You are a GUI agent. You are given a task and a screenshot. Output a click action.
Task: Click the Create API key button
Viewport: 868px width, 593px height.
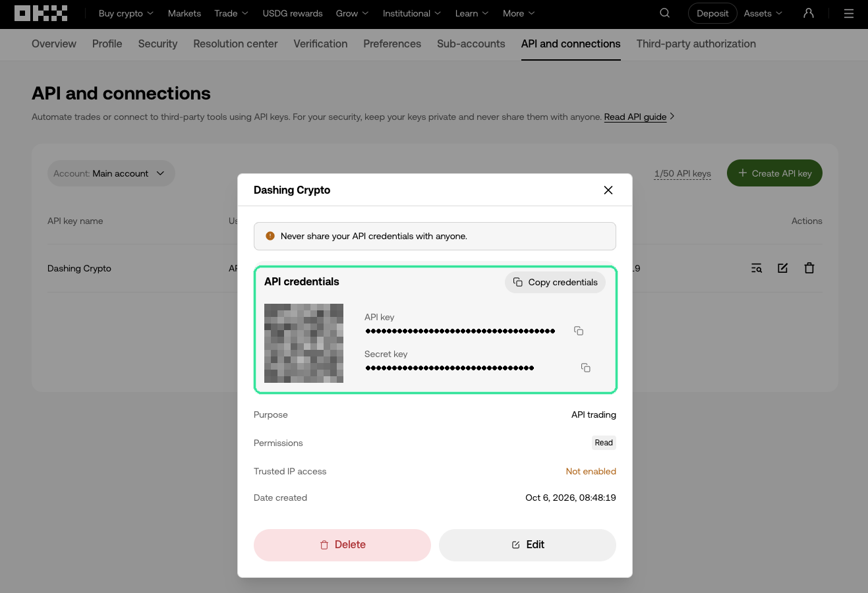774,173
